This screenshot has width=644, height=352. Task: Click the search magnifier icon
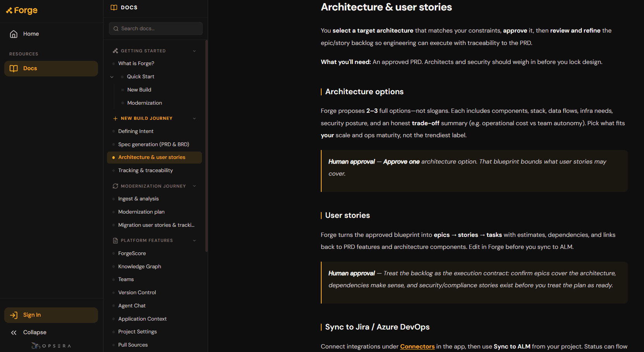click(116, 29)
